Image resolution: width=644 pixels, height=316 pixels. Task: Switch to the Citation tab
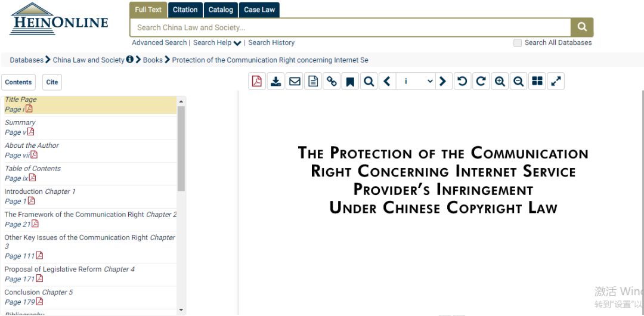(x=185, y=10)
